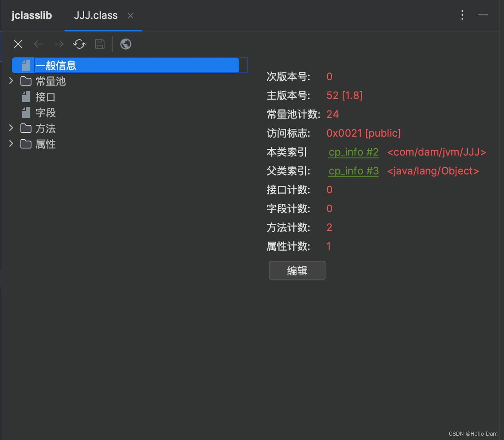
Task: Click the 本类索引 label
Action: pyautogui.click(x=287, y=152)
